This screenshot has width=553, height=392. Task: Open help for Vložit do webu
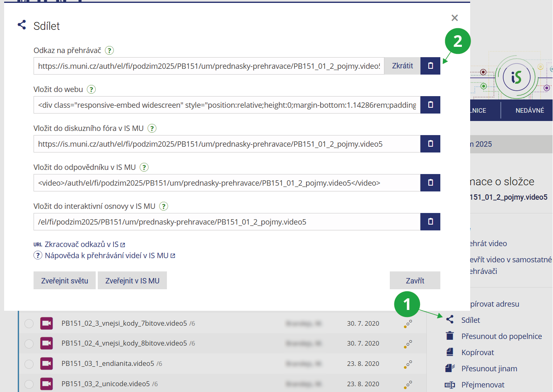coord(92,90)
